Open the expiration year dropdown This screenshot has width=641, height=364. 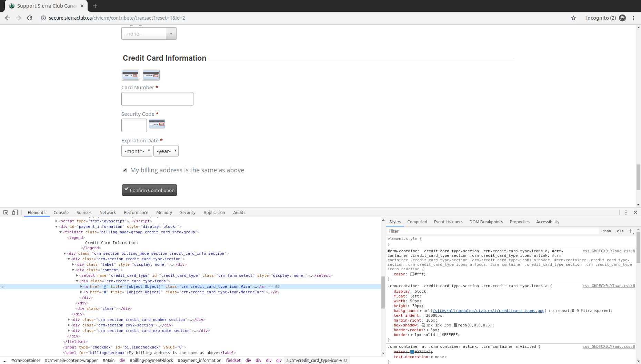tap(166, 151)
